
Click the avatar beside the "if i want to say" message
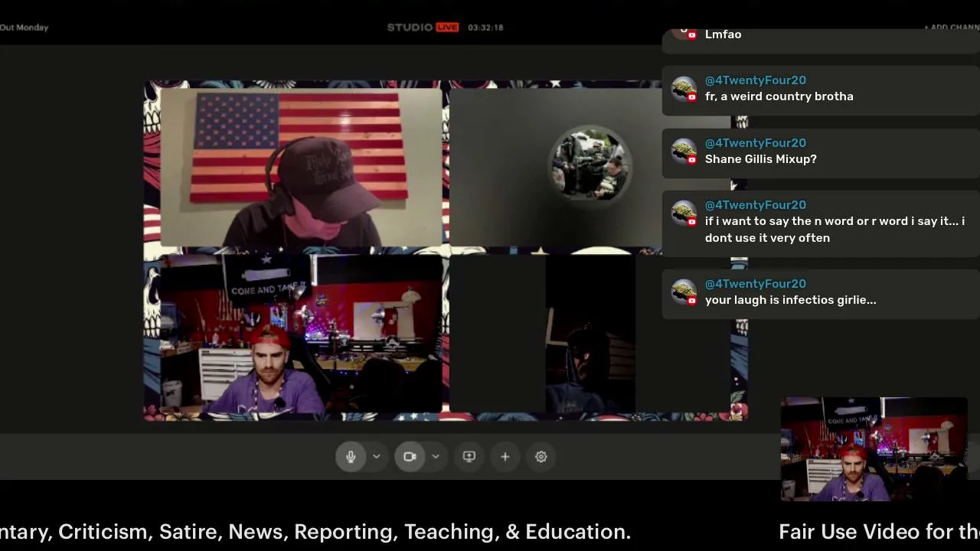coord(683,214)
